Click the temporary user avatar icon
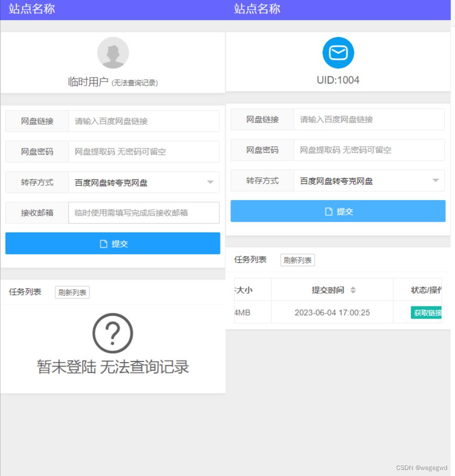Viewport: 455px width, 476px height. pos(112,53)
